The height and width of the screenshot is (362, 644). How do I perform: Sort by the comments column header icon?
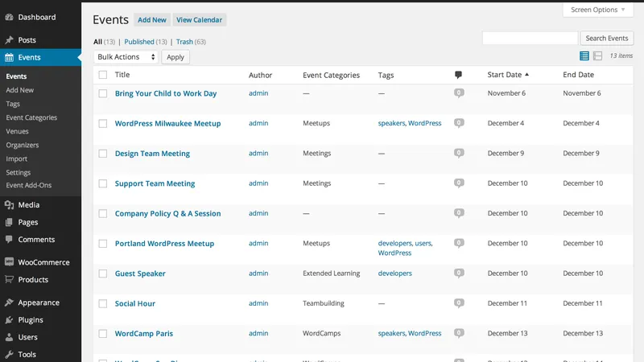coord(458,75)
